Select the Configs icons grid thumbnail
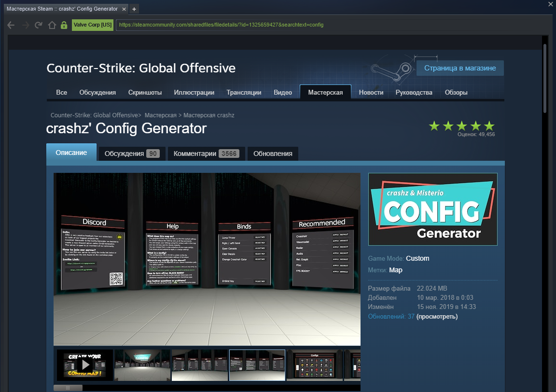 (315, 365)
